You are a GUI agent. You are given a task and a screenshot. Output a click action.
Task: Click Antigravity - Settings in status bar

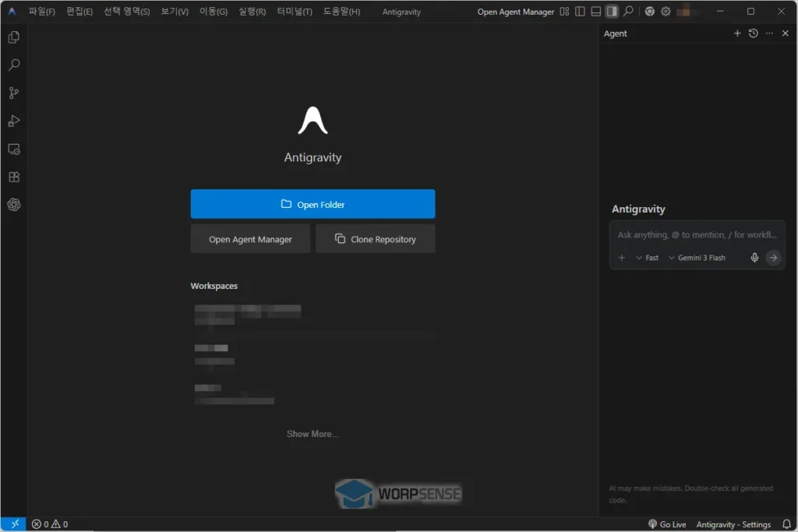[733, 524]
